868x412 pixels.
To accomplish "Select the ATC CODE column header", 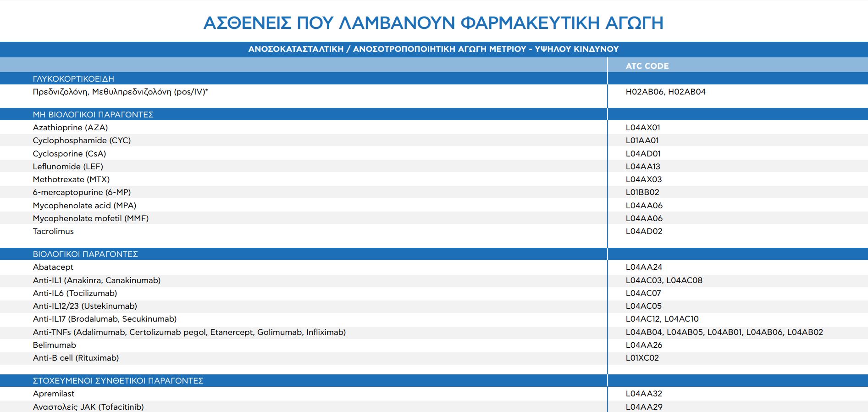I will point(647,66).
